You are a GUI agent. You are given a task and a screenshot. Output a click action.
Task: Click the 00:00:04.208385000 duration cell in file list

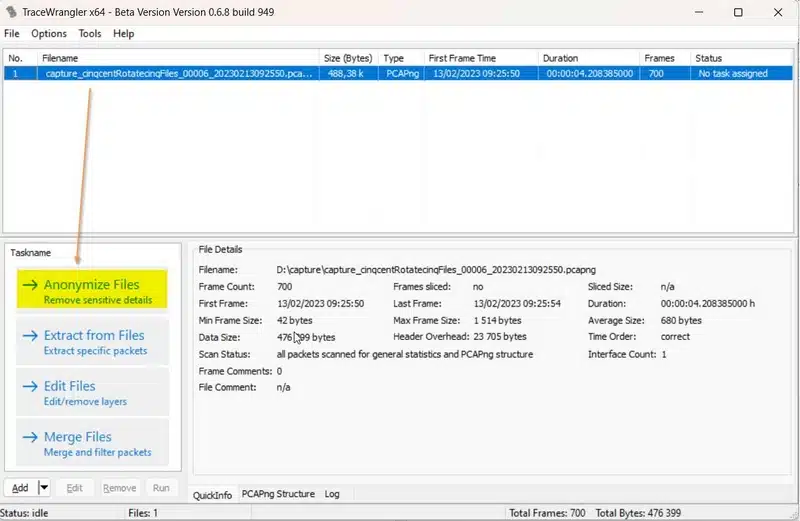[x=590, y=73]
